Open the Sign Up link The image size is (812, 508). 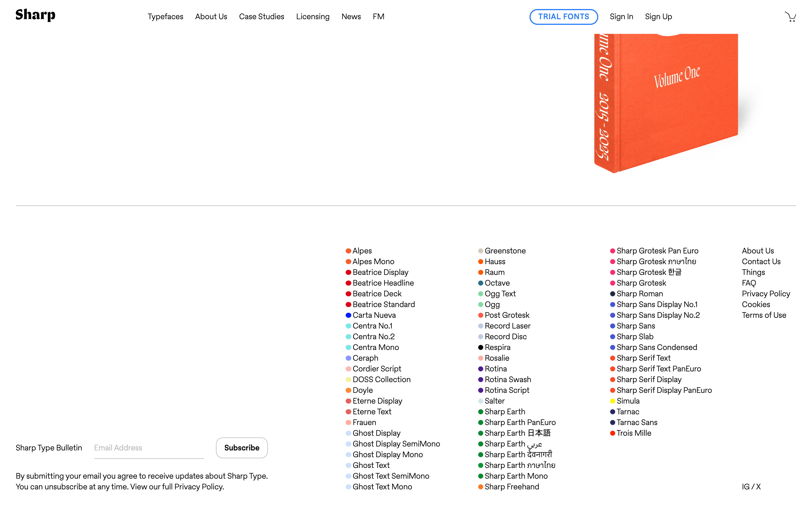[658, 16]
